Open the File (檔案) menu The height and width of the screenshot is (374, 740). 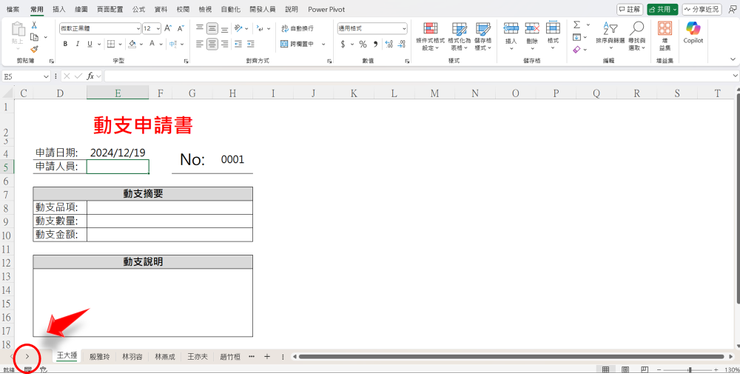[x=13, y=9]
